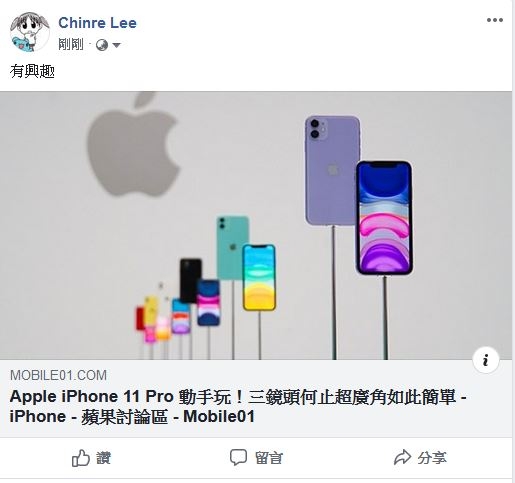Viewport: 515px width, 483px height.
Task: Open the MOBILE01.COM source link
Action: pos(58,375)
